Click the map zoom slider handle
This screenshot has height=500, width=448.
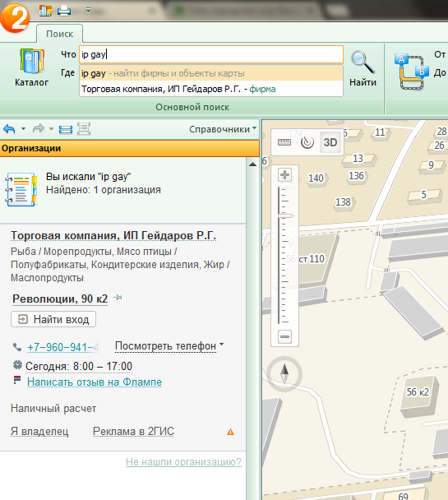(285, 216)
